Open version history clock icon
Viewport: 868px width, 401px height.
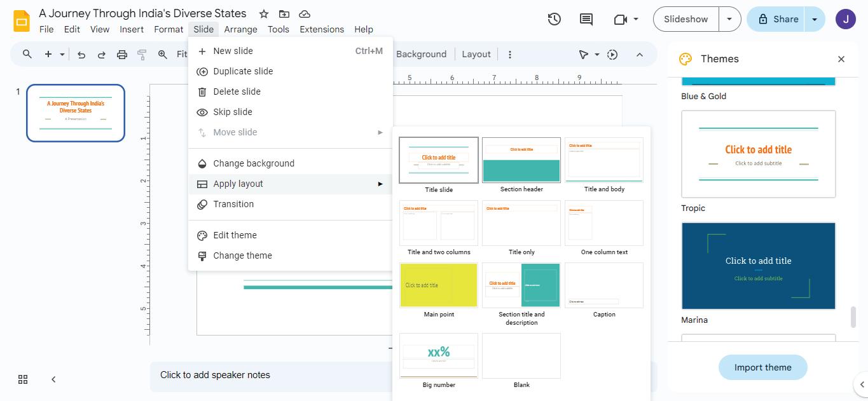tap(554, 19)
